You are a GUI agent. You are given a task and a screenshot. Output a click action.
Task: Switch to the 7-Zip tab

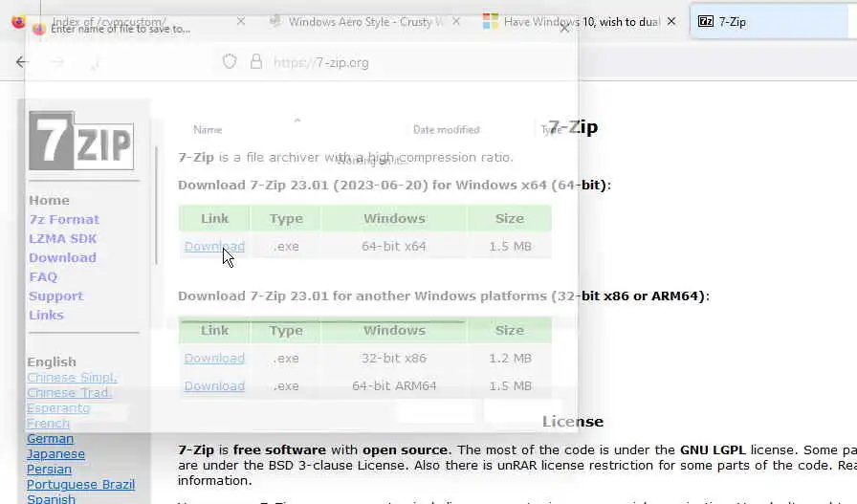pyautogui.click(x=770, y=22)
